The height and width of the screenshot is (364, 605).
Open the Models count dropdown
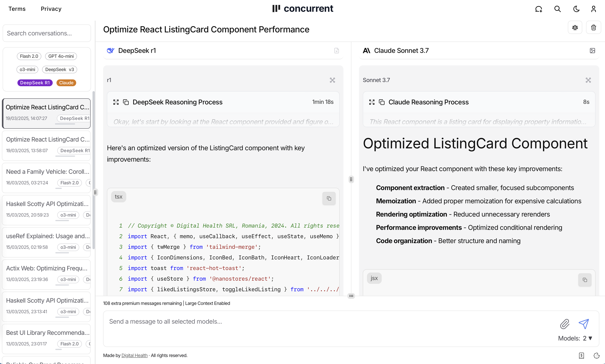pyautogui.click(x=575, y=338)
